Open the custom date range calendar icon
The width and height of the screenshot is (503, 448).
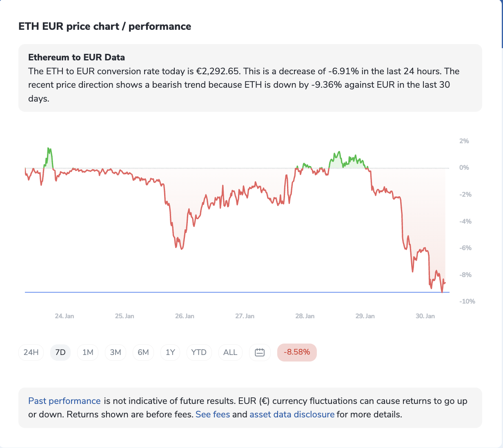(x=260, y=353)
